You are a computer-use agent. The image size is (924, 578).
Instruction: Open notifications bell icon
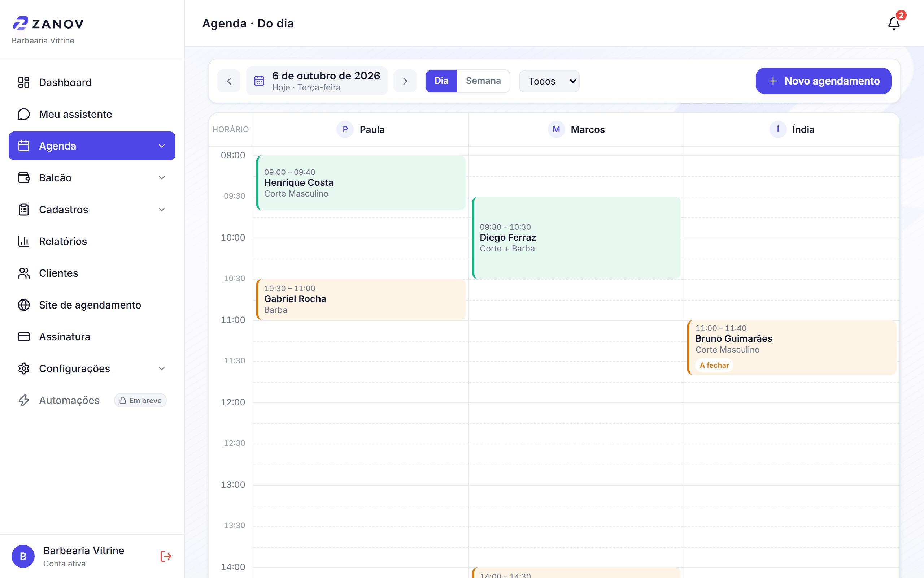[x=893, y=23]
